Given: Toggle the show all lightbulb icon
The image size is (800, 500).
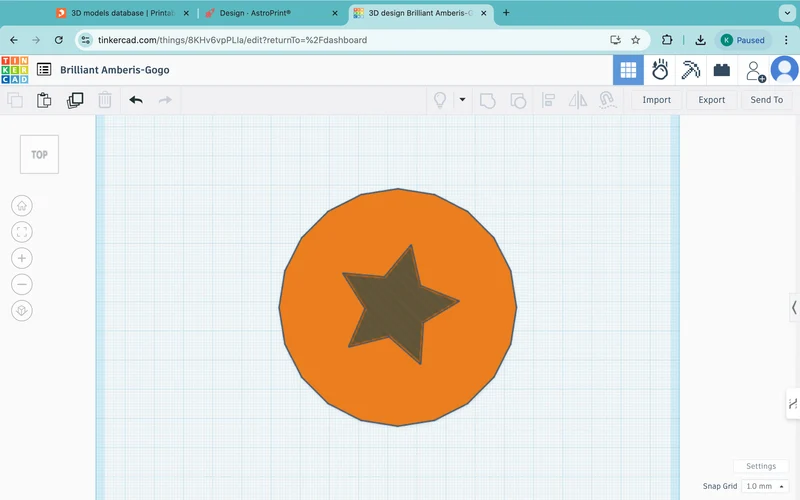Looking at the screenshot, I should [x=440, y=100].
